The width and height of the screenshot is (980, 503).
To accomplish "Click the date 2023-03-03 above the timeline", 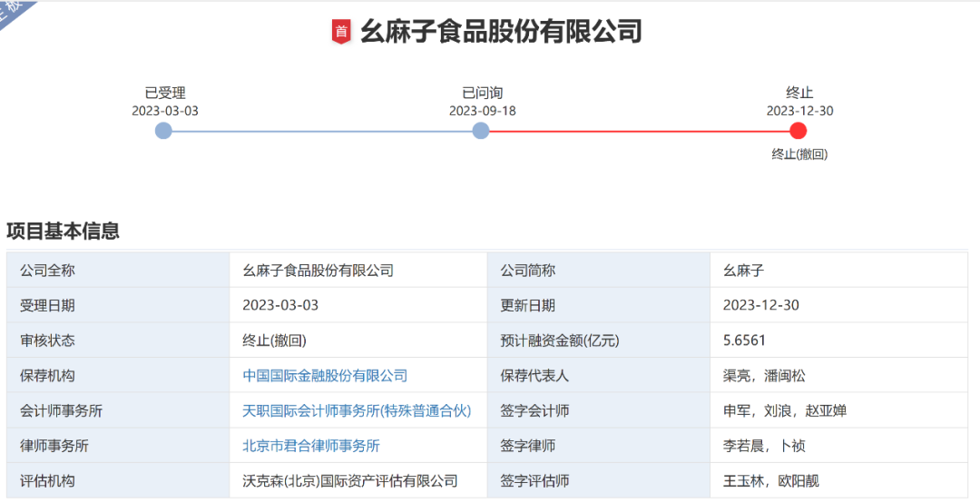I will (x=165, y=111).
